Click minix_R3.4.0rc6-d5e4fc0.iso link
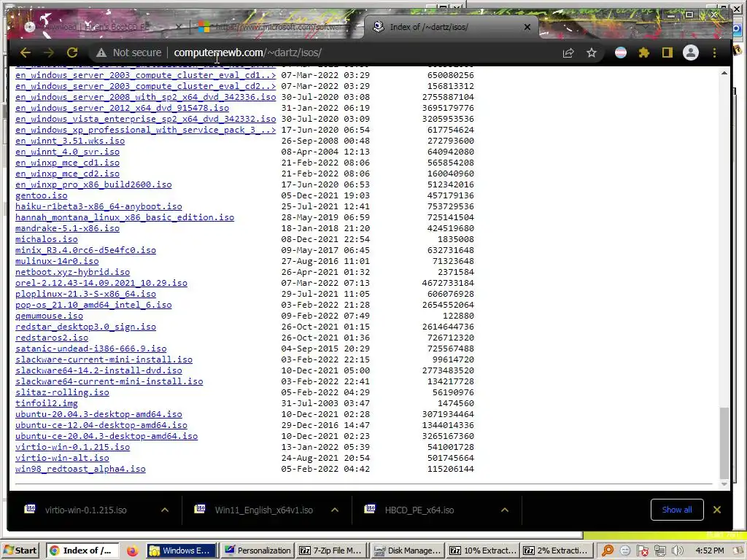This screenshot has height=560, width=747. tap(86, 251)
